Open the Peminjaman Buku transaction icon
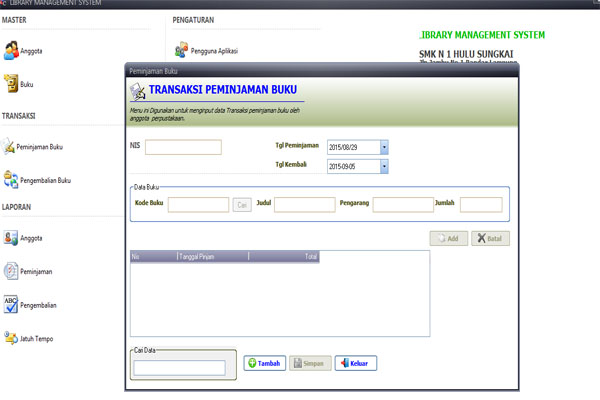Screen dimensions: 600x400 click(x=8, y=147)
